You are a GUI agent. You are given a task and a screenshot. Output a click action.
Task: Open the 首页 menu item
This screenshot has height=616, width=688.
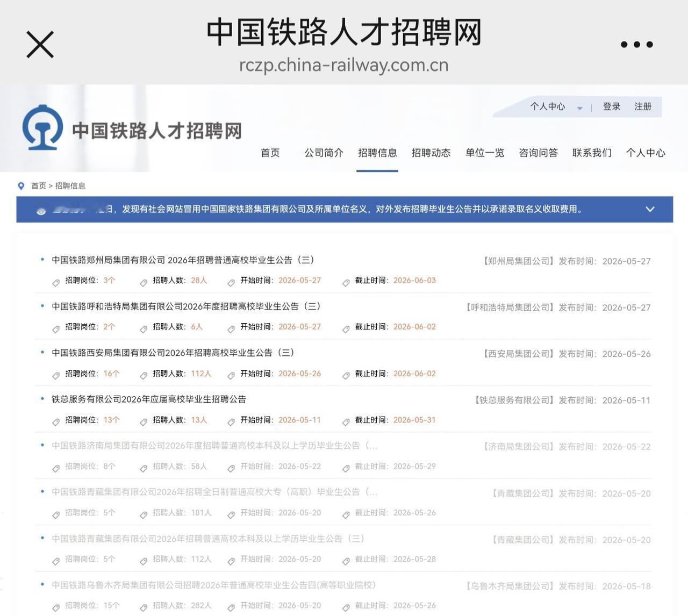coord(270,153)
